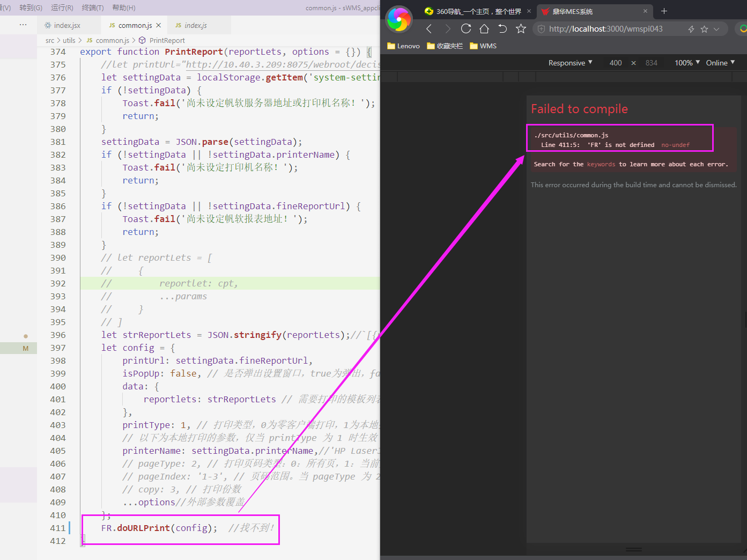Image resolution: width=747 pixels, height=560 pixels.
Task: Click the 'let config = {' code line
Action: pyautogui.click(x=138, y=348)
